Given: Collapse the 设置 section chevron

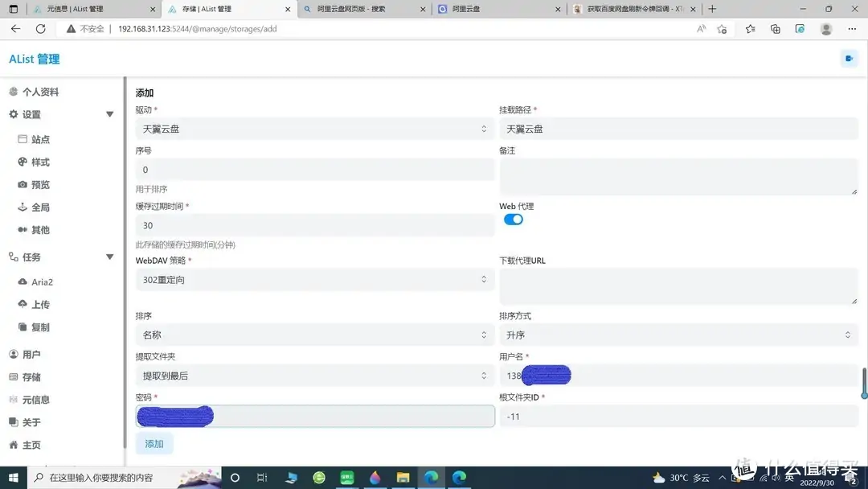Looking at the screenshot, I should [x=109, y=113].
